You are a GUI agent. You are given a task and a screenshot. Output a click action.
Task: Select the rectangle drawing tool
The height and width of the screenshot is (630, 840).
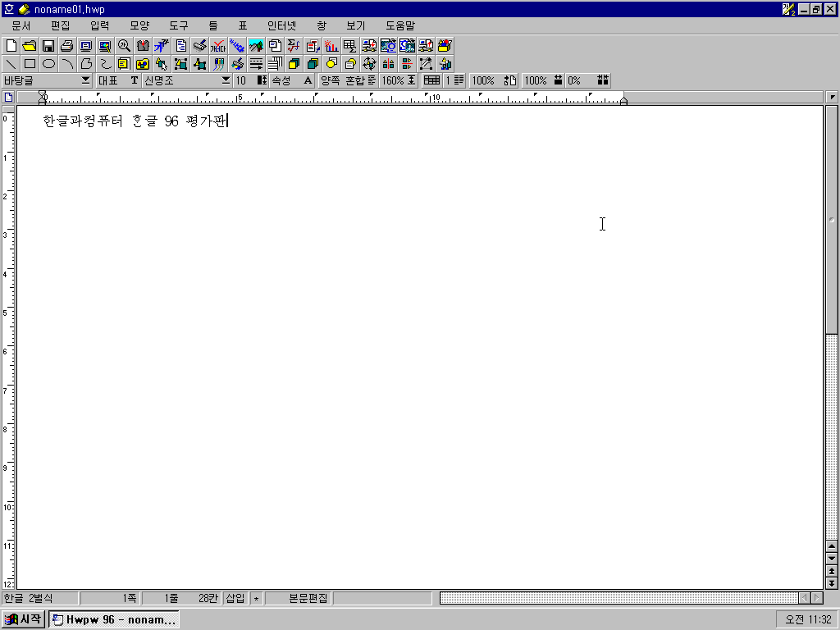pyautogui.click(x=30, y=64)
